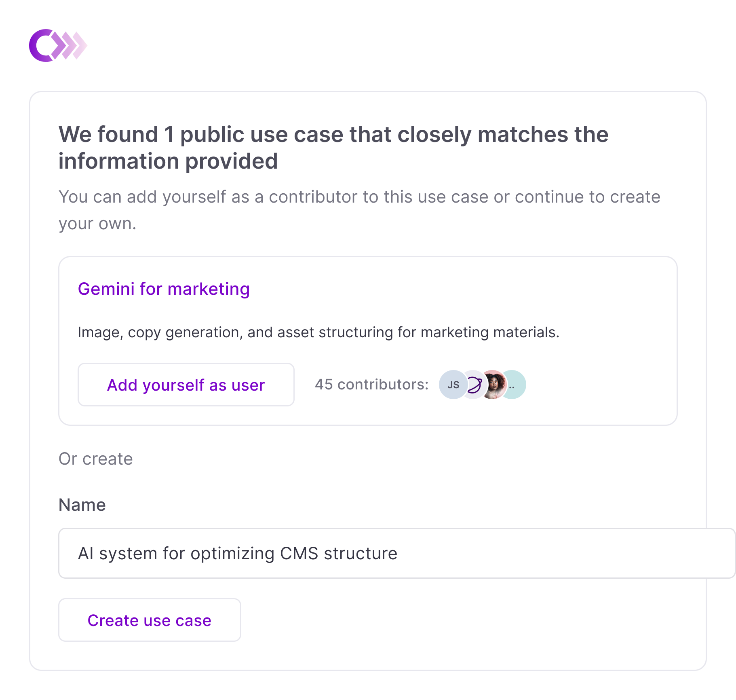Focus the Name input with CMS text
This screenshot has height=700, width=736.
[x=396, y=553]
